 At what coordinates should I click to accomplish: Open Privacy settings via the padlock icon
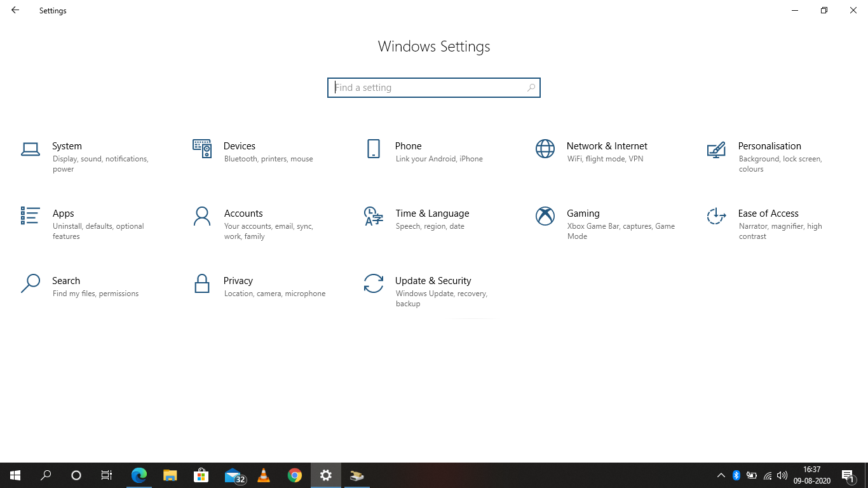202,283
